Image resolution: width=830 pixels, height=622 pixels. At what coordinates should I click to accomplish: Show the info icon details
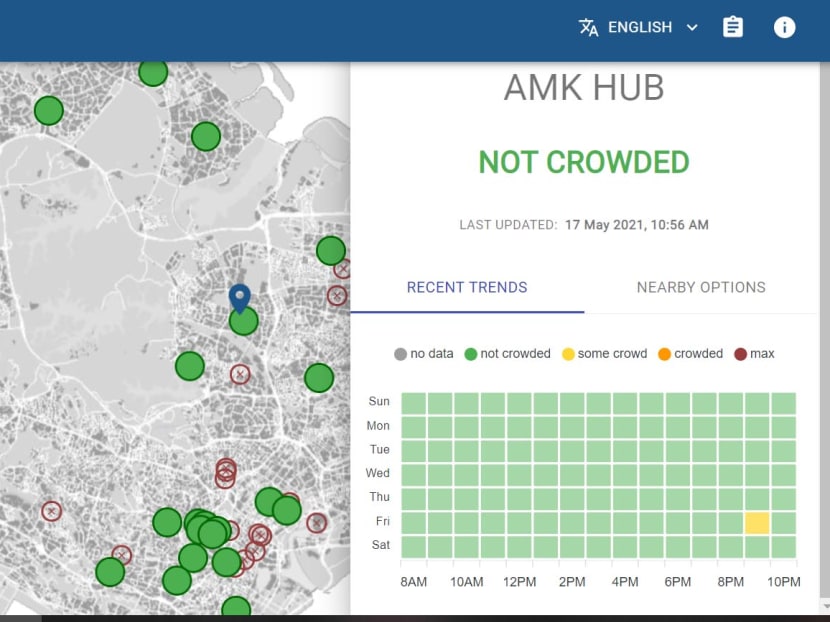tap(784, 28)
